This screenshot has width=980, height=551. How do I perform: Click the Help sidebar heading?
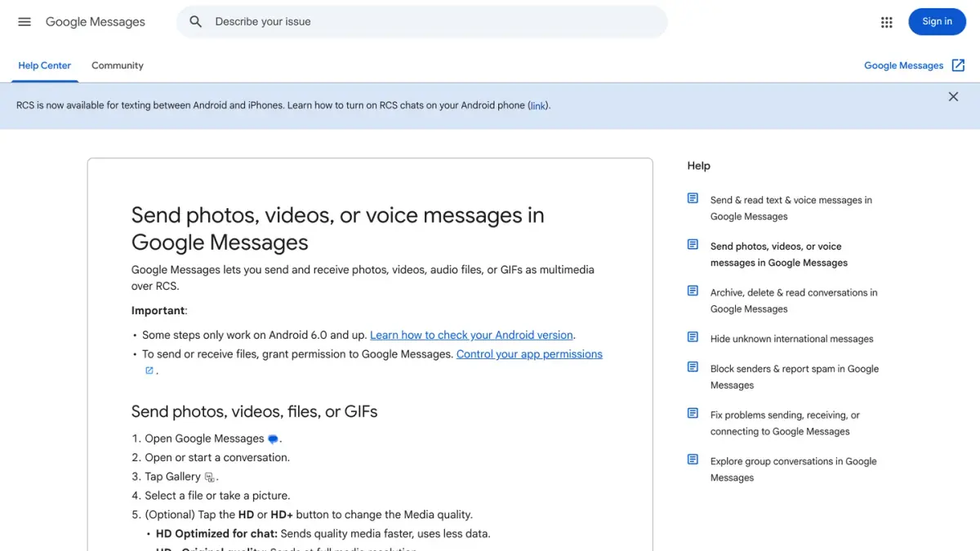[x=699, y=166]
